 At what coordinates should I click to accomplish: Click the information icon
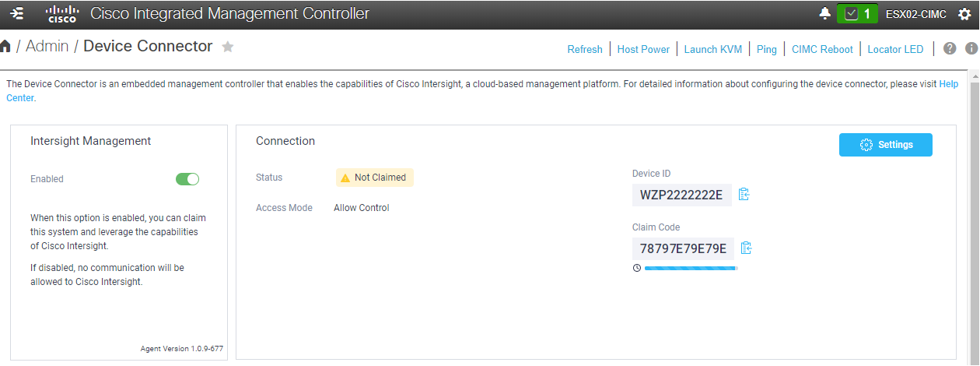click(971, 48)
